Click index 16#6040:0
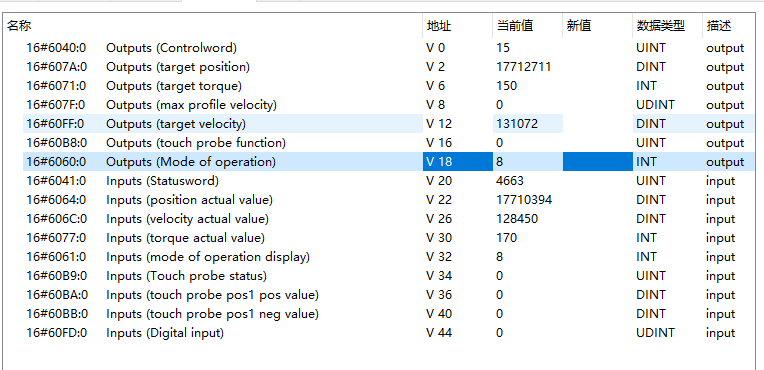Screen dimensions: 764x370 [x=57, y=48]
